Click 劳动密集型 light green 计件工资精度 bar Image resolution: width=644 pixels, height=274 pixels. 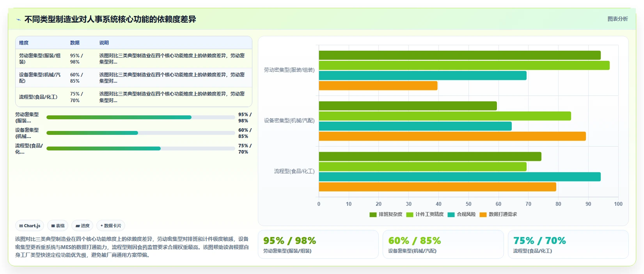[464, 65]
